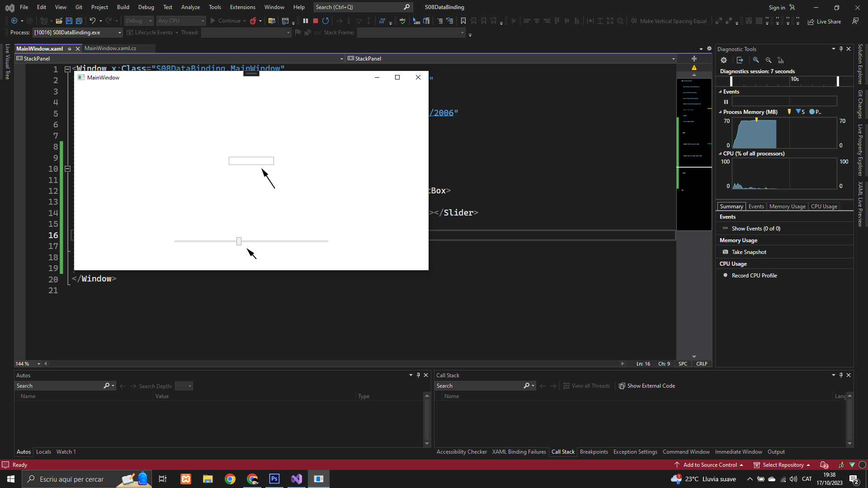Click Save All icon in toolbar
The image size is (868, 488).
[79, 21]
